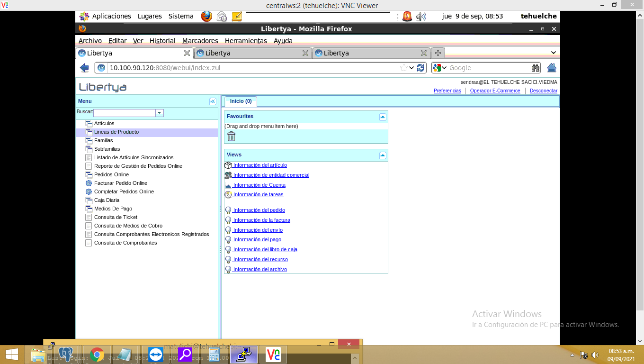Collapse the Favourites panel
Image resolution: width=644 pixels, height=364 pixels.
click(383, 117)
